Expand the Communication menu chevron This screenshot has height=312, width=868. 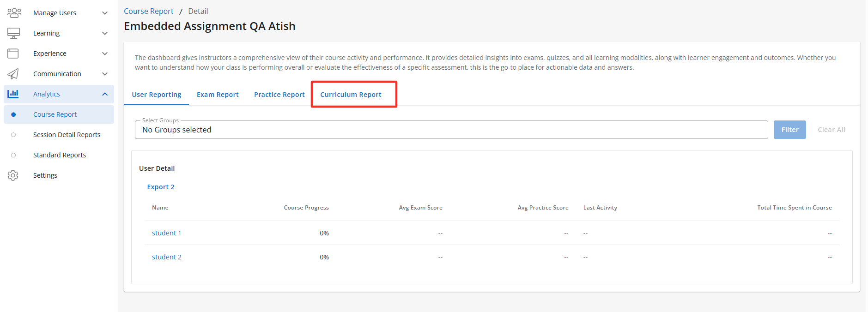click(x=105, y=74)
